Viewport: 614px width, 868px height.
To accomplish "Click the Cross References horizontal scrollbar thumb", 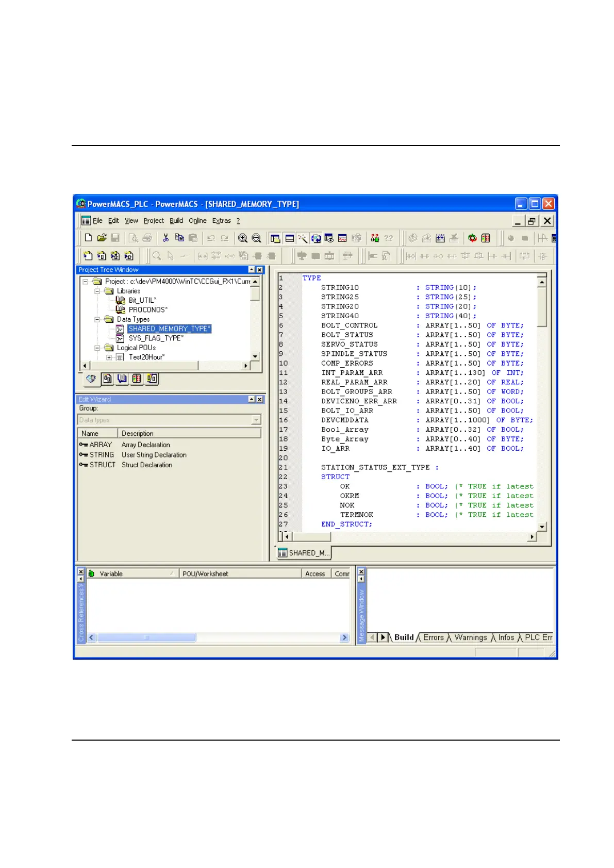I will tap(146, 637).
